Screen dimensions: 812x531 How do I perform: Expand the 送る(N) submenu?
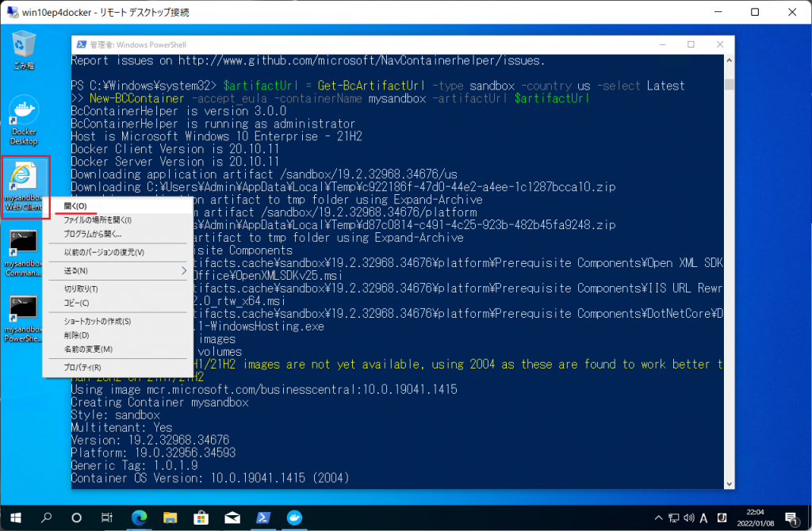118,271
